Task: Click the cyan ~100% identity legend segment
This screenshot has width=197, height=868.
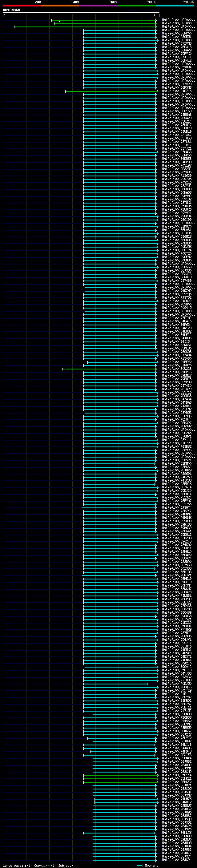Action: click(x=175, y=6)
